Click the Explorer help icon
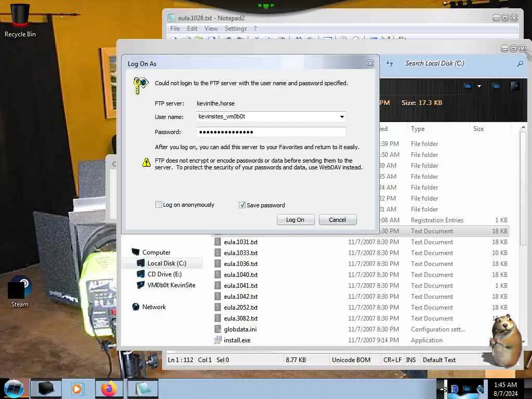This screenshot has height=399, width=532. (x=515, y=86)
